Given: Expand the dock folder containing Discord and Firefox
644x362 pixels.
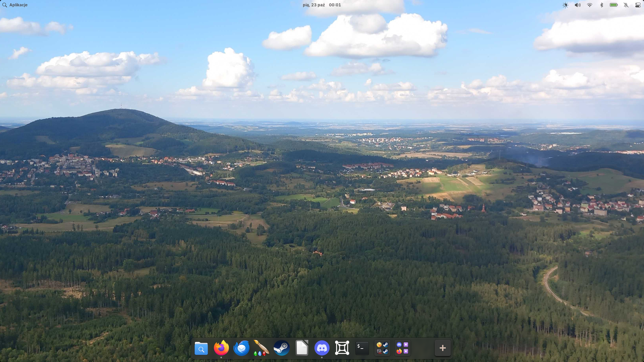Looking at the screenshot, I should pyautogui.click(x=402, y=348).
